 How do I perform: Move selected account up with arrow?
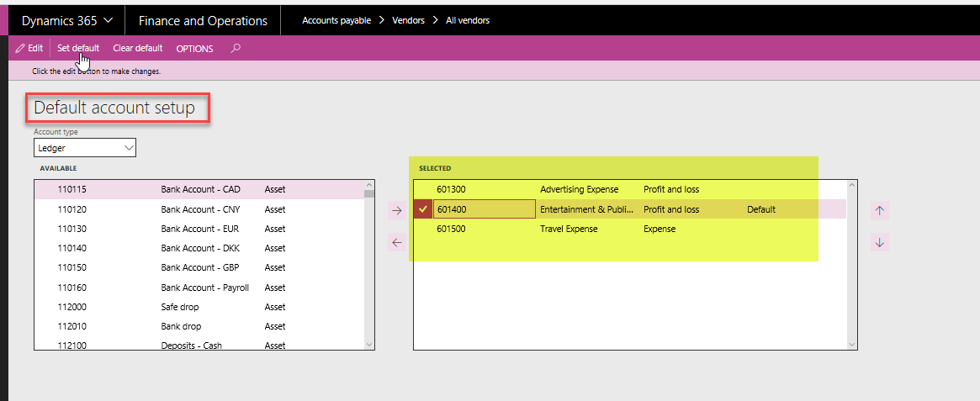click(x=879, y=210)
